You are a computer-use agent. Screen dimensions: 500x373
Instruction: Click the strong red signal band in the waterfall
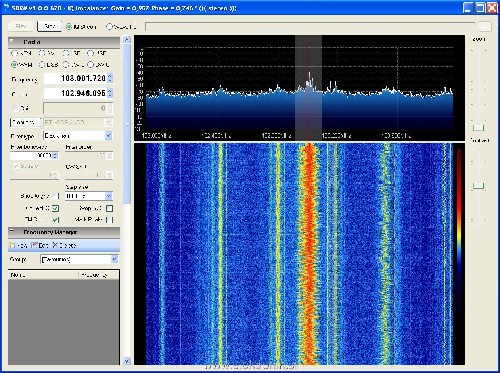point(309,253)
